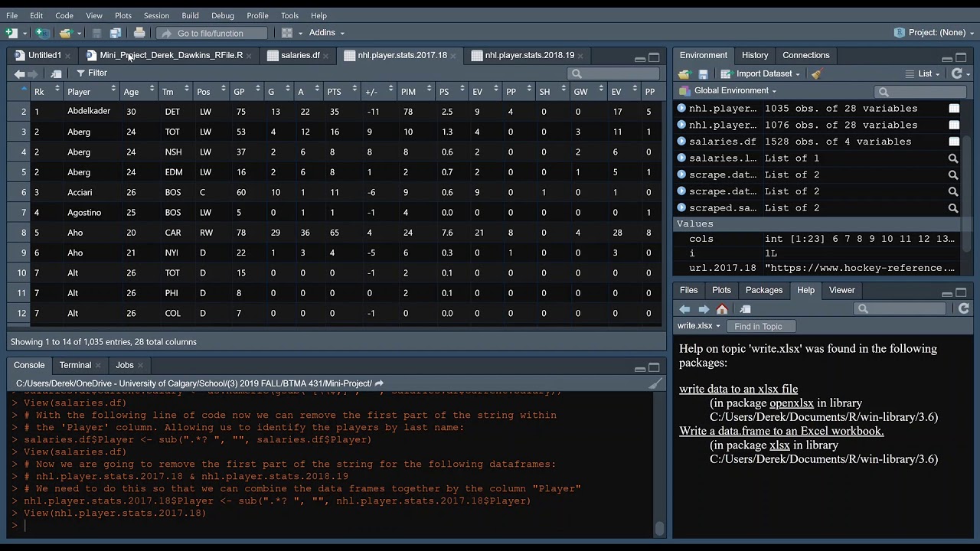This screenshot has width=980, height=551.
Task: Expand the salaries.df object blue arrow
Action: [x=681, y=142]
